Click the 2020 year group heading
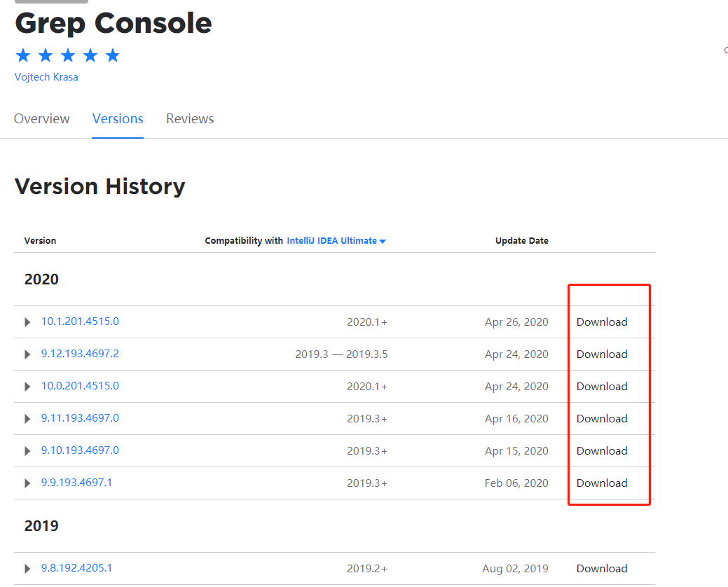The width and height of the screenshot is (728, 587). point(41,279)
